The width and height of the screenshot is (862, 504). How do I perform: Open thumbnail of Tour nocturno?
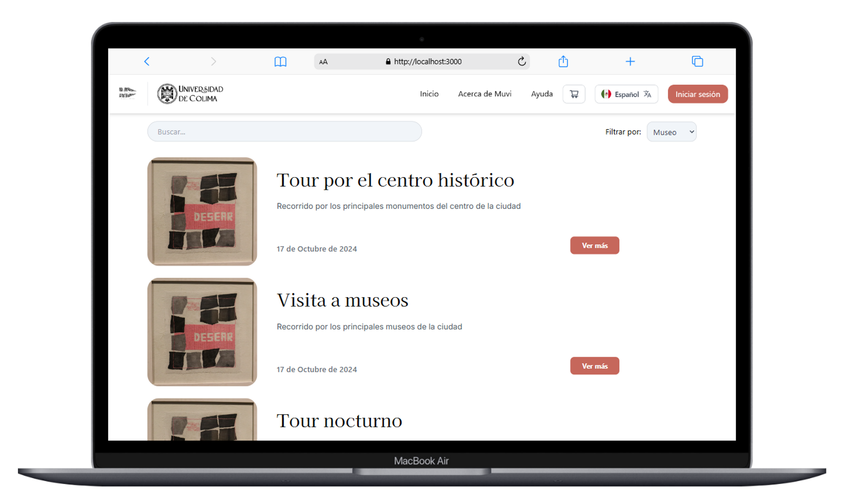click(x=202, y=420)
